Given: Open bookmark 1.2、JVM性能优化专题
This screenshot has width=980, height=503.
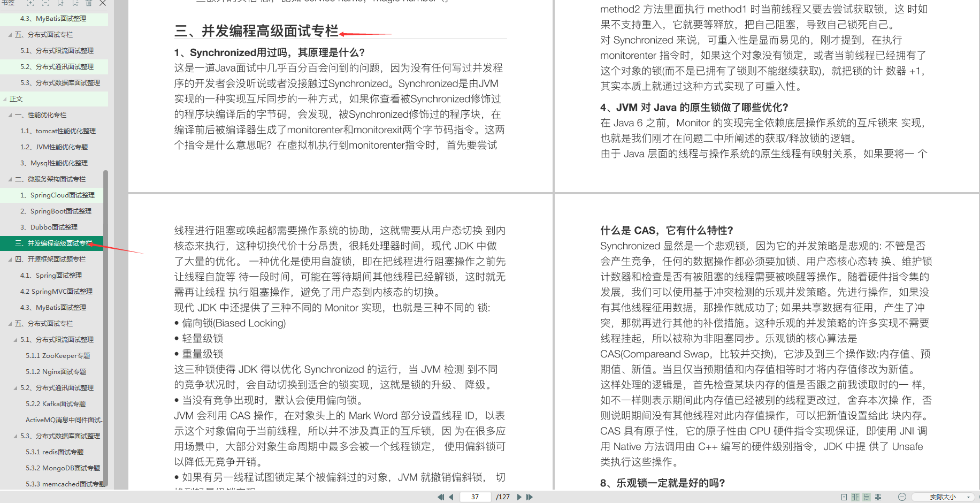Looking at the screenshot, I should 54,147.
